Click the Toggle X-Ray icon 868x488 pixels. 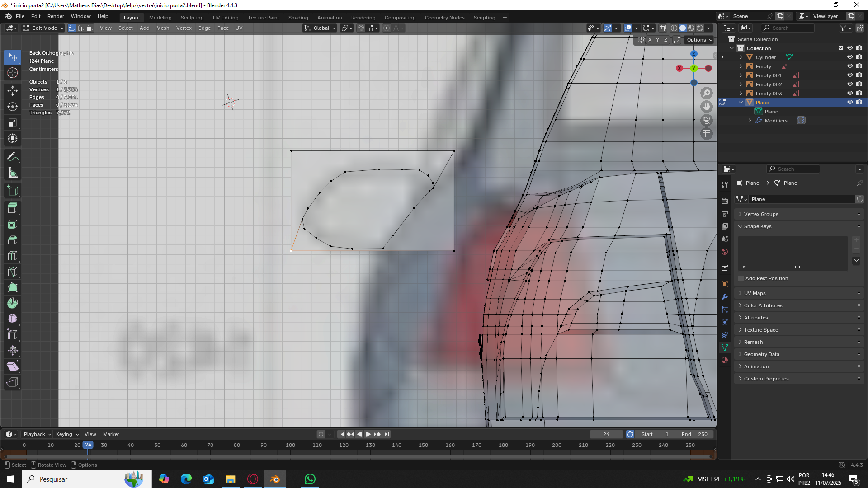662,28
